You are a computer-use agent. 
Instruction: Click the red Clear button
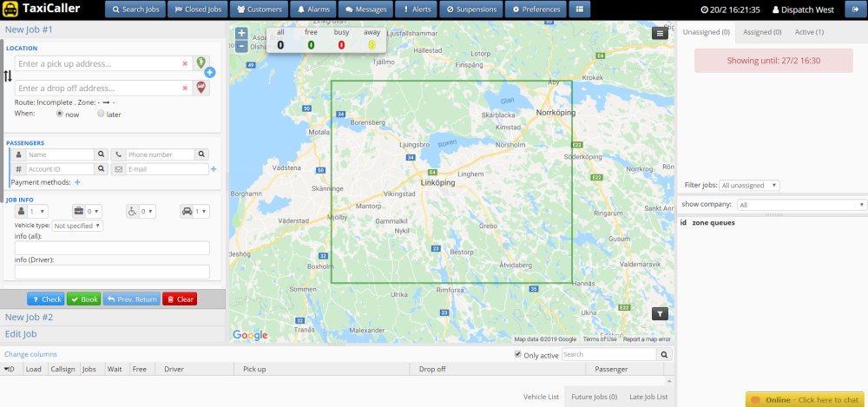tap(180, 299)
